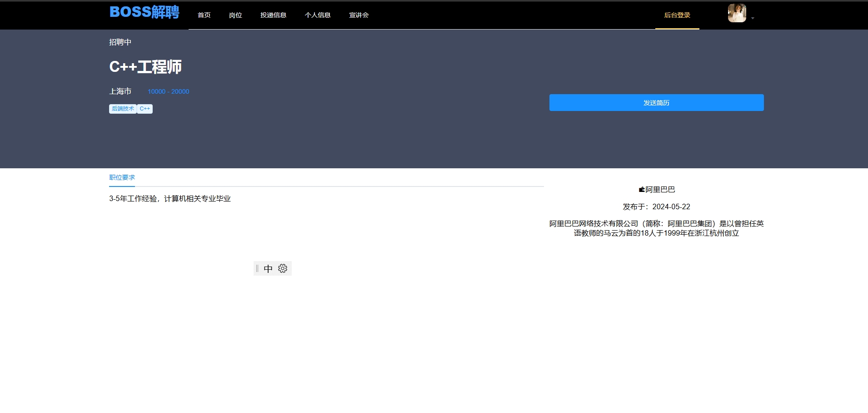Toggle the 中 input language indicator

click(x=268, y=268)
